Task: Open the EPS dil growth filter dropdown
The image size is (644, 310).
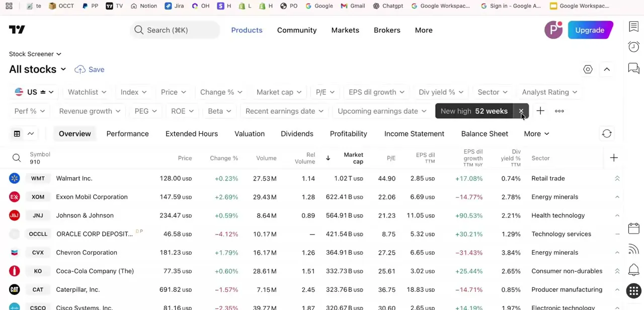Action: point(377,92)
